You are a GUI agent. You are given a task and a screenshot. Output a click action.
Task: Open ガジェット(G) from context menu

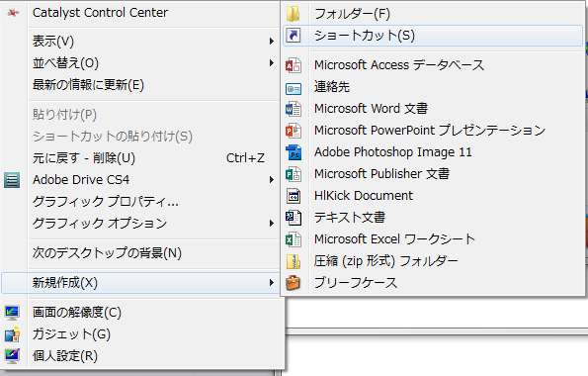click(142, 334)
